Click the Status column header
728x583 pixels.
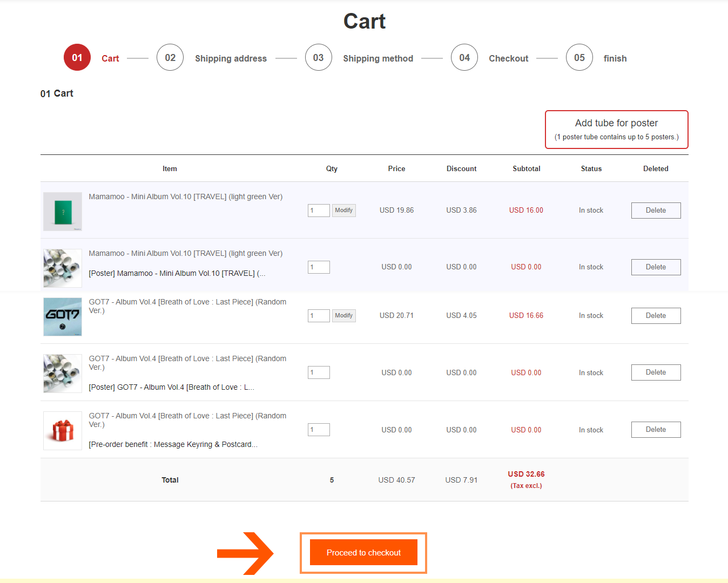591,168
